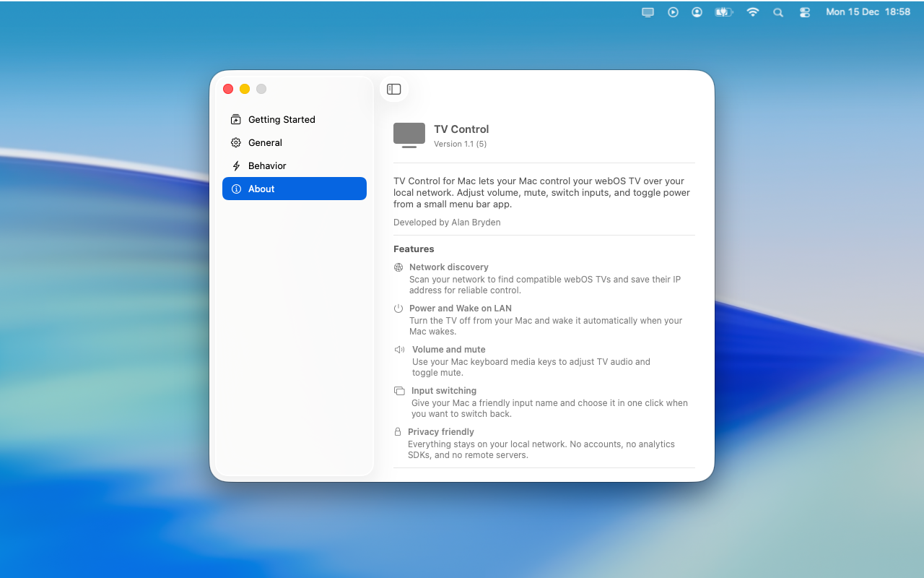Open the battery status menu

[x=723, y=12]
